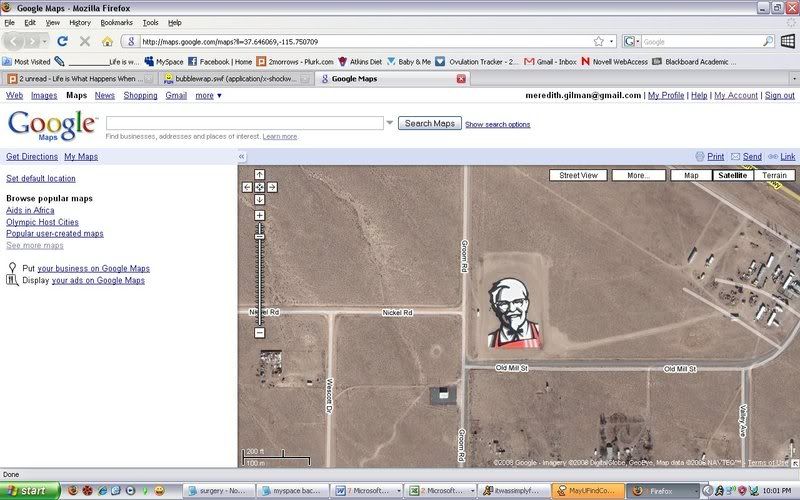Pan the map right with arrow
The image size is (800, 500).
[271, 187]
